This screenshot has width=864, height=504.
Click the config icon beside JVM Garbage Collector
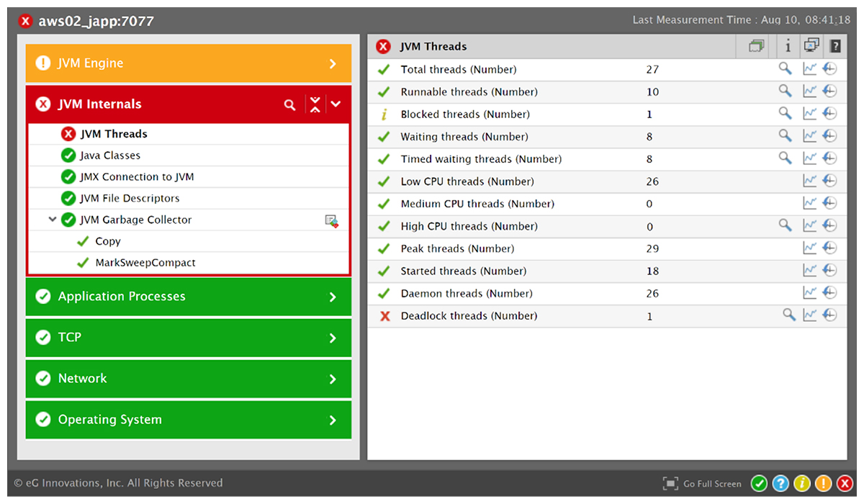(x=331, y=220)
